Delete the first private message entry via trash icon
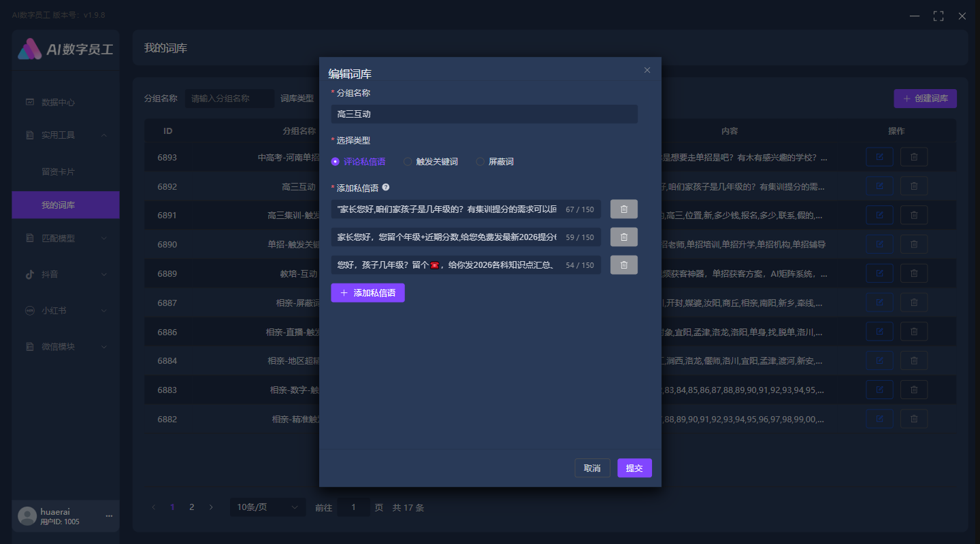Screen dimensions: 980x544 (623, 209)
